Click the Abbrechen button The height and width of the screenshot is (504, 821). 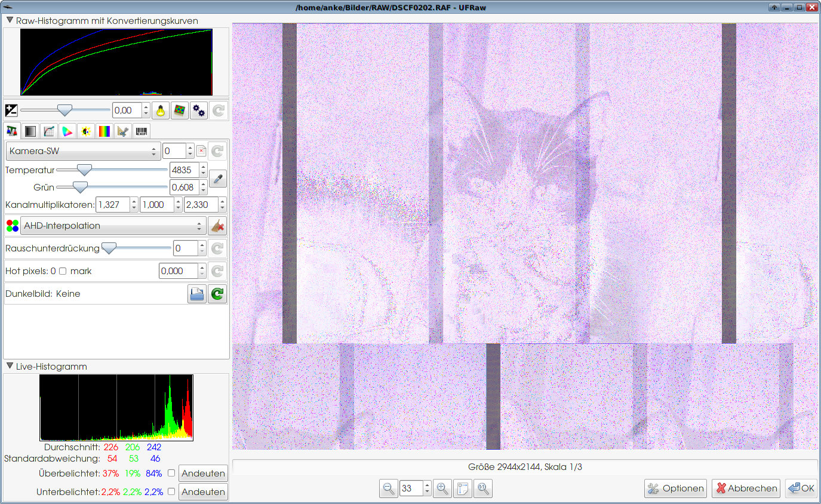[746, 488]
